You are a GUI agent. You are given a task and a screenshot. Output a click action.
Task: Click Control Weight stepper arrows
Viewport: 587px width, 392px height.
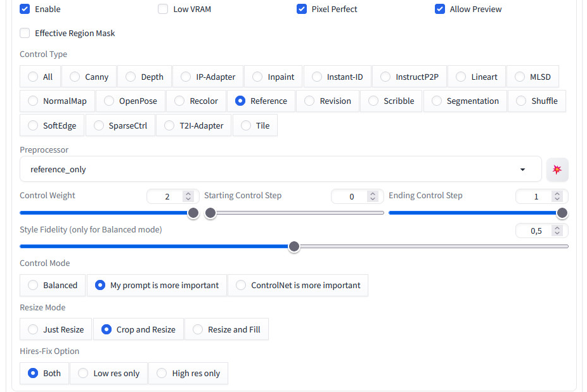point(188,196)
